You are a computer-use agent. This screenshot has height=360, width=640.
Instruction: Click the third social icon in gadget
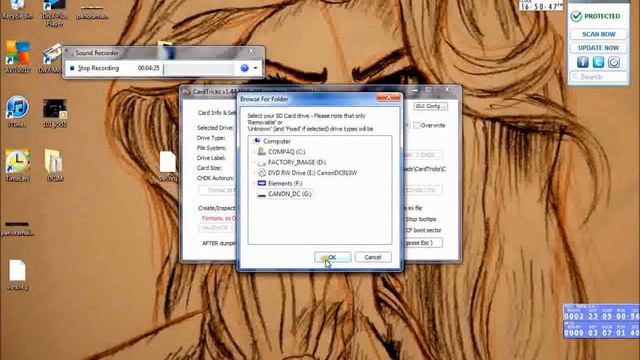pyautogui.click(x=614, y=62)
